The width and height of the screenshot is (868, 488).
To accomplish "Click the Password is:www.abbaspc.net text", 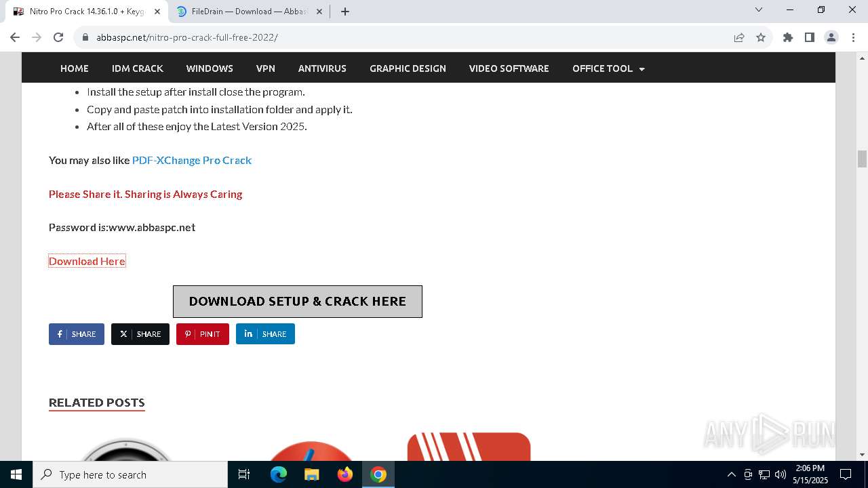I will pos(122,227).
